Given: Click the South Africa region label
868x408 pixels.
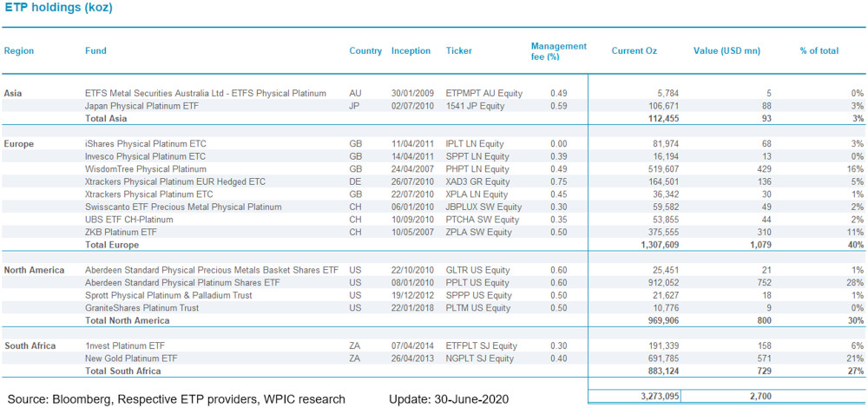Looking at the screenshot, I should [x=30, y=346].
